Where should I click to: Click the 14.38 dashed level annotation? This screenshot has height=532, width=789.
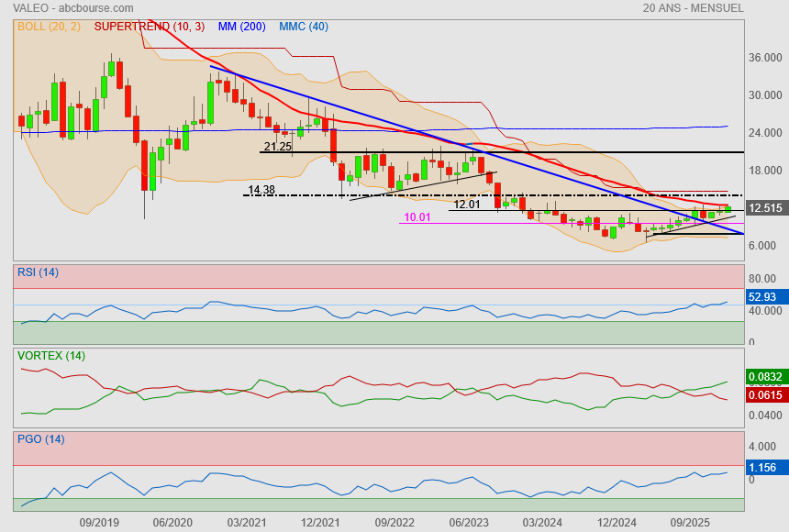pyautogui.click(x=261, y=190)
